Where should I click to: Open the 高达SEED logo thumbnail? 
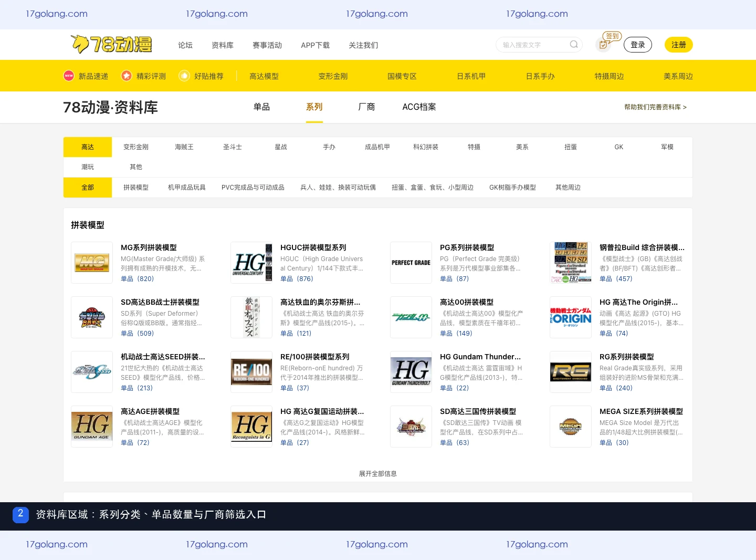point(92,372)
